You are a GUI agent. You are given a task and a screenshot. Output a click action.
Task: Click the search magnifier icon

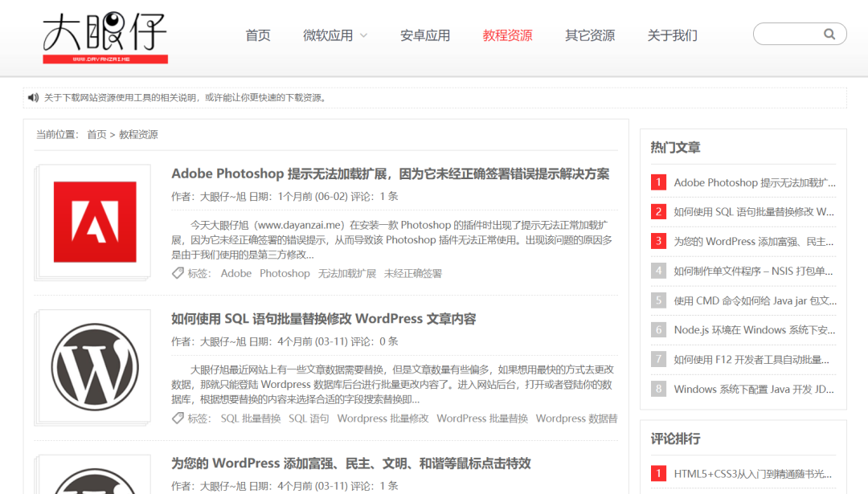[829, 35]
